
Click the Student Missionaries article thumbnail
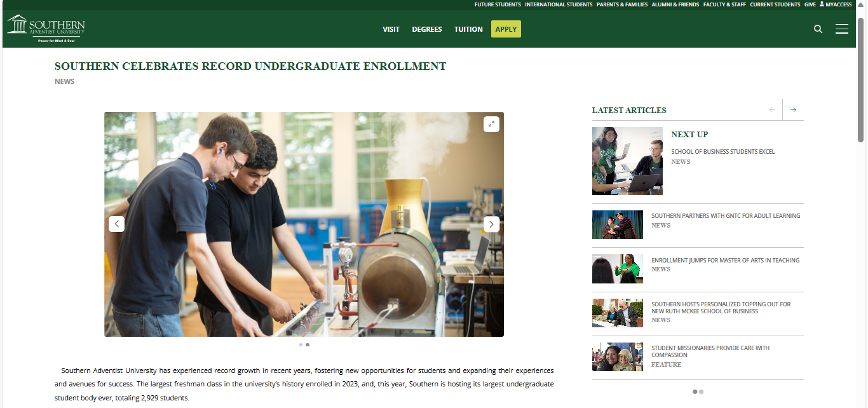point(618,357)
